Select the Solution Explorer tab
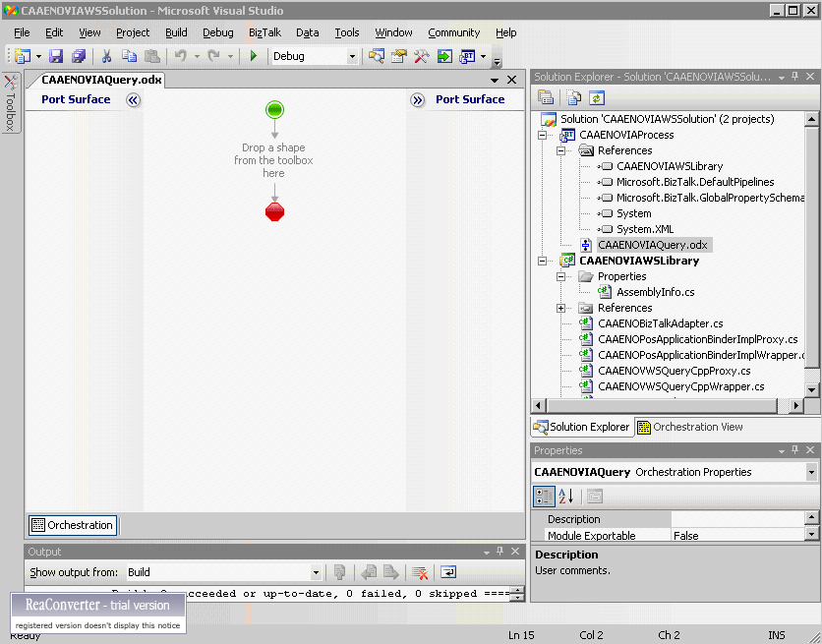The height and width of the screenshot is (644, 822). 581,427
